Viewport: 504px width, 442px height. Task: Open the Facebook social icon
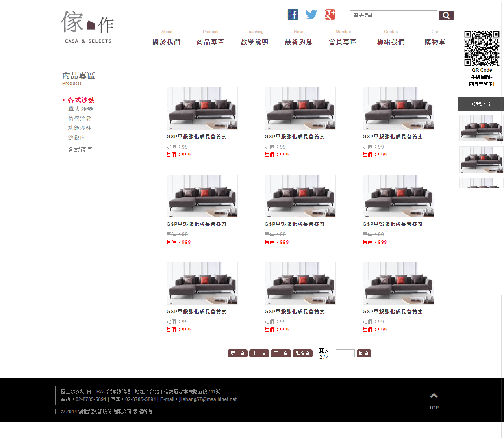[x=293, y=15]
